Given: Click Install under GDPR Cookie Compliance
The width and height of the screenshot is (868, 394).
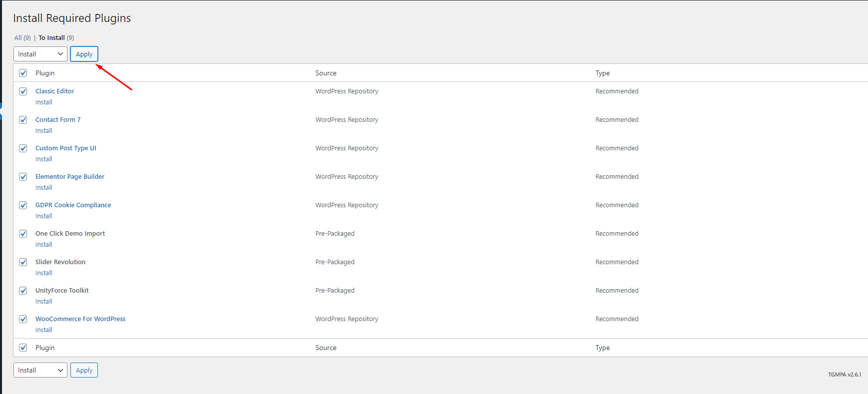Looking at the screenshot, I should pyautogui.click(x=44, y=216).
